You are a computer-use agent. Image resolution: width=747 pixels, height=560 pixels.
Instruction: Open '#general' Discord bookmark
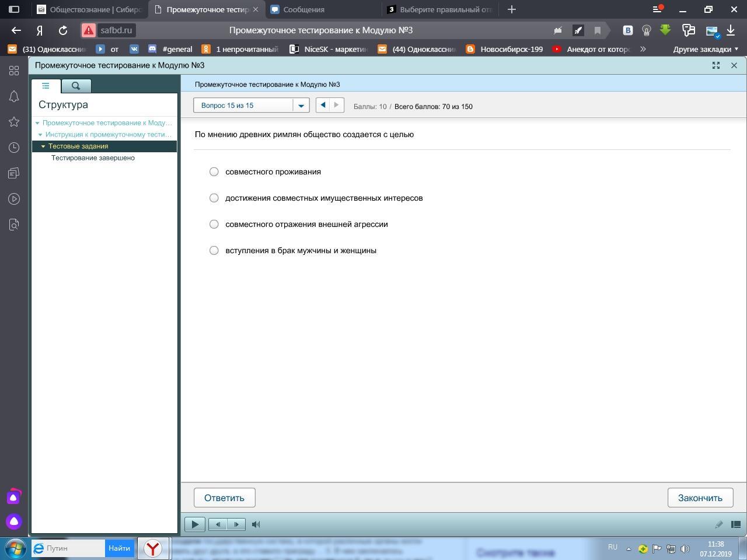170,50
